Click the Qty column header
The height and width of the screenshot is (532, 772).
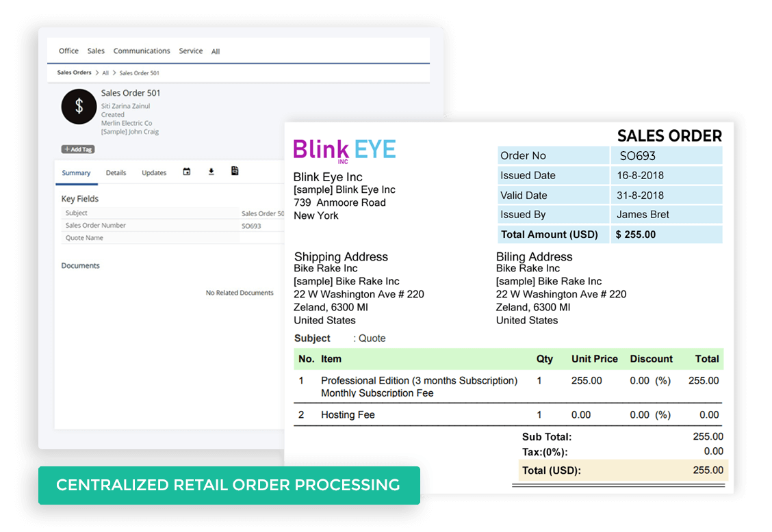coord(545,359)
